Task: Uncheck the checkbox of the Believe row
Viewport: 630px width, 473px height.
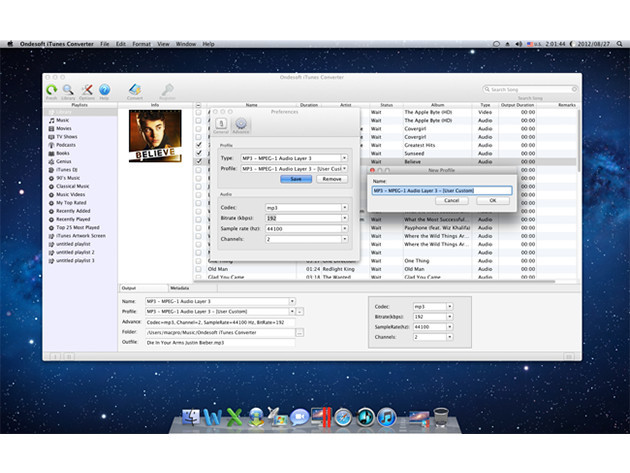Action: click(199, 162)
